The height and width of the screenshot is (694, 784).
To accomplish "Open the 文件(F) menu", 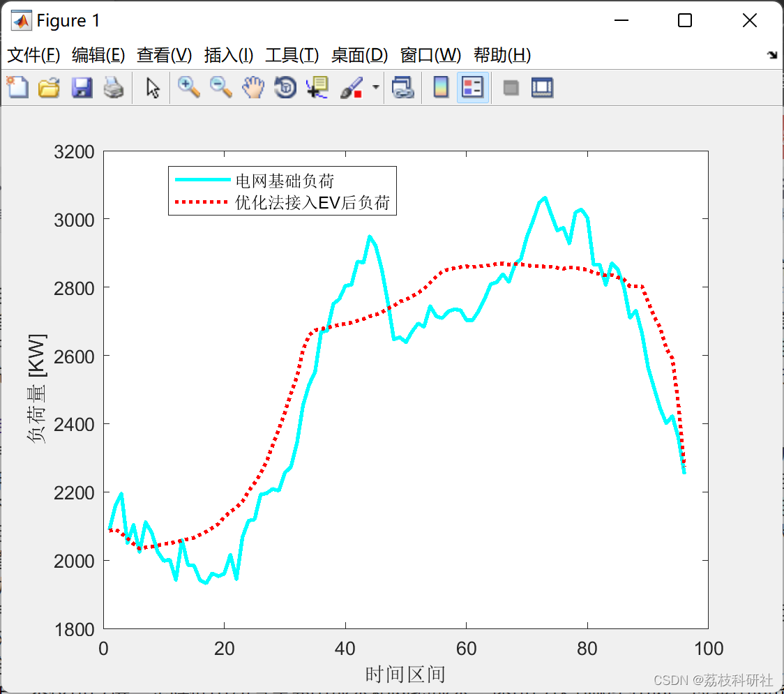I will [x=33, y=55].
